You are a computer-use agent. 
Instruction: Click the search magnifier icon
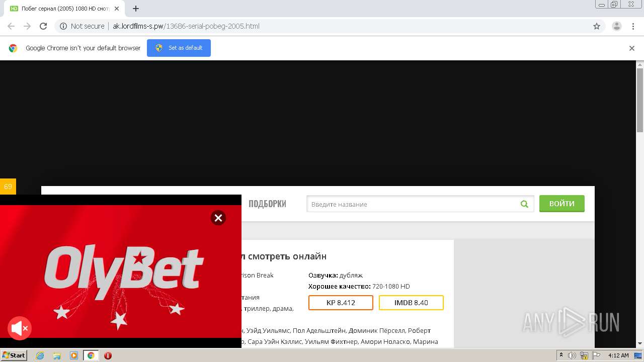524,204
